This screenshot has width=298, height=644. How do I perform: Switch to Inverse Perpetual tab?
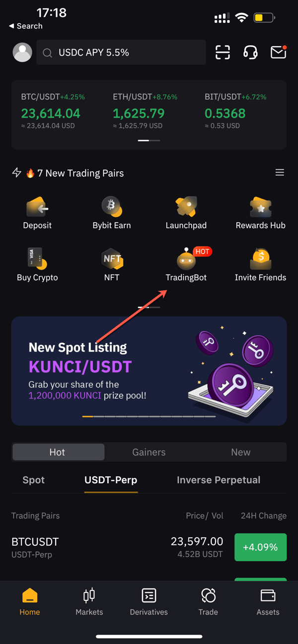(219, 480)
